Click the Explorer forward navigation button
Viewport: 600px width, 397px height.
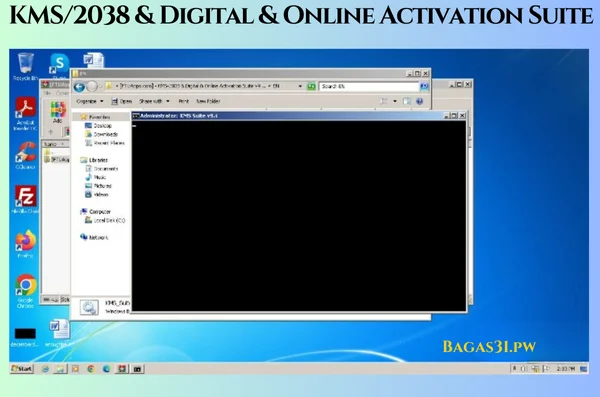click(x=92, y=87)
